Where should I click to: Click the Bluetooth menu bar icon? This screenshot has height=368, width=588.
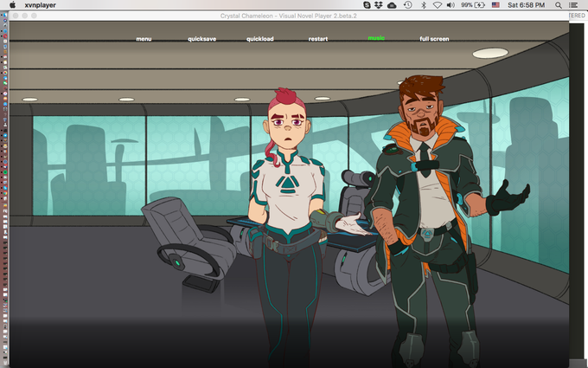(x=424, y=5)
